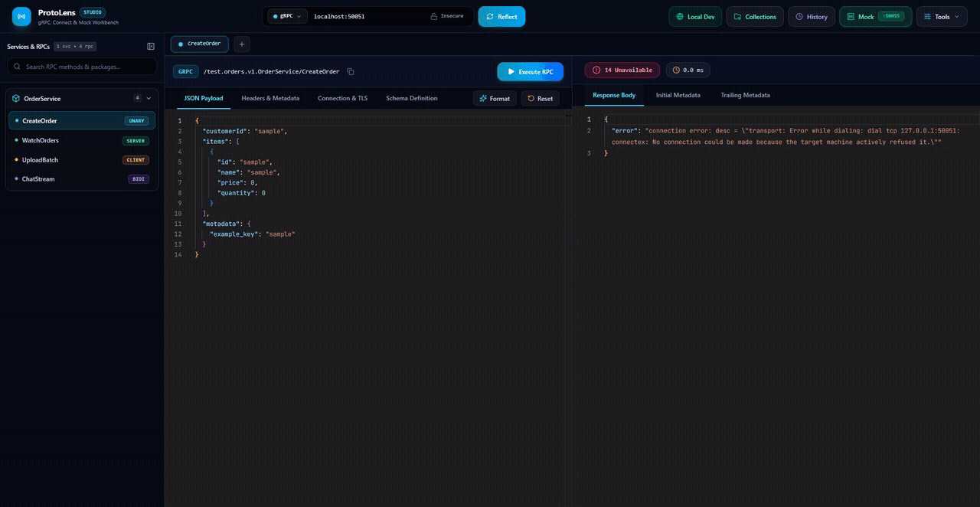The width and height of the screenshot is (980, 507).
Task: Click the "customerId" line in payload editor
Action: [x=244, y=131]
